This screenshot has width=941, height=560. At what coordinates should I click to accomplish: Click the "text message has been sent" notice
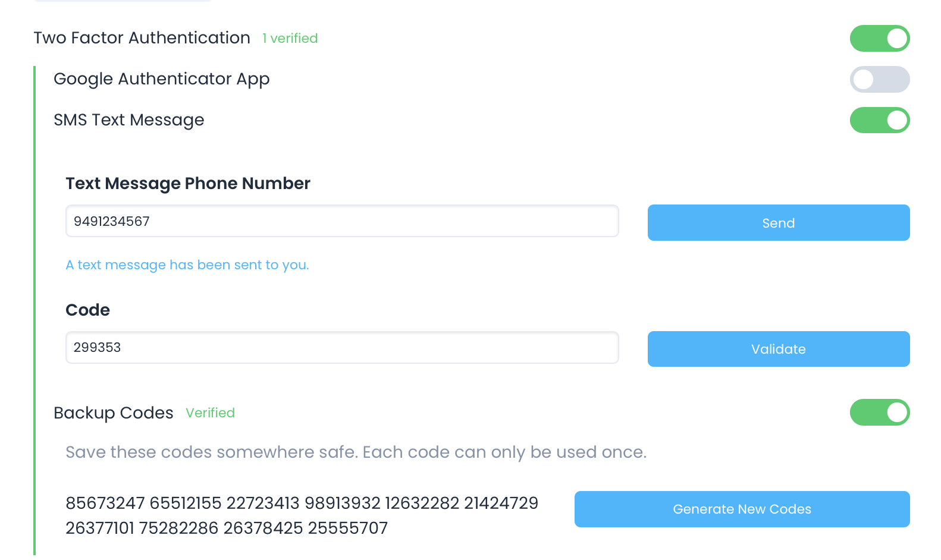click(187, 265)
